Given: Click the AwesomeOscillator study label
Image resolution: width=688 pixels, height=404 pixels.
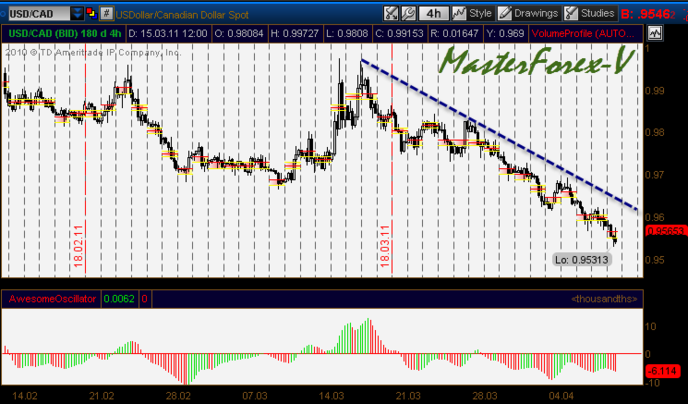Looking at the screenshot, I should 52,299.
